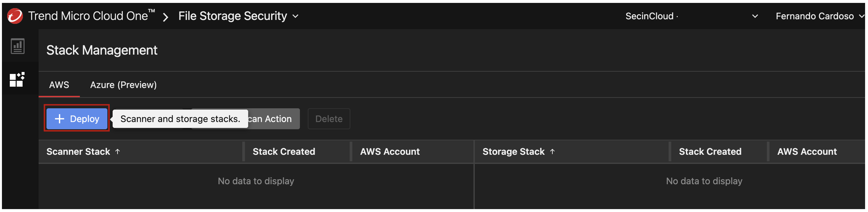Image resolution: width=868 pixels, height=212 pixels.
Task: Click the Delete button
Action: 328,119
